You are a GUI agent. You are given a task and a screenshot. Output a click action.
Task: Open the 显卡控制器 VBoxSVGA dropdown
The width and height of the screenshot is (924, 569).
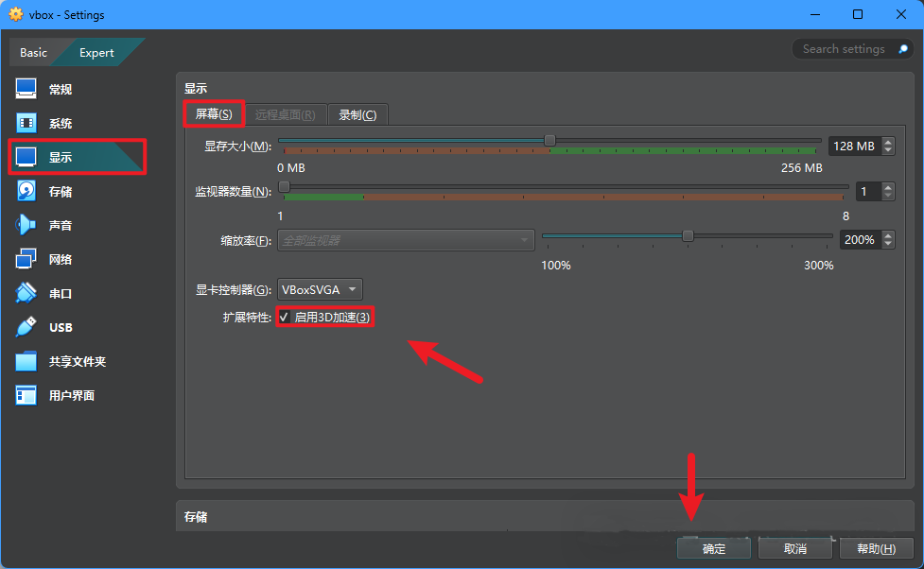[x=320, y=290]
